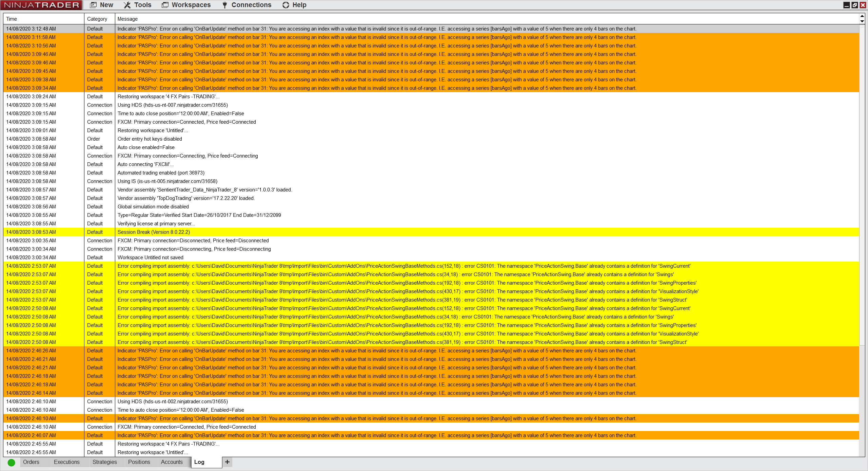
Task: Select 'Restoring workspace Untitled' row at 3:09:01 AM
Action: (431, 130)
